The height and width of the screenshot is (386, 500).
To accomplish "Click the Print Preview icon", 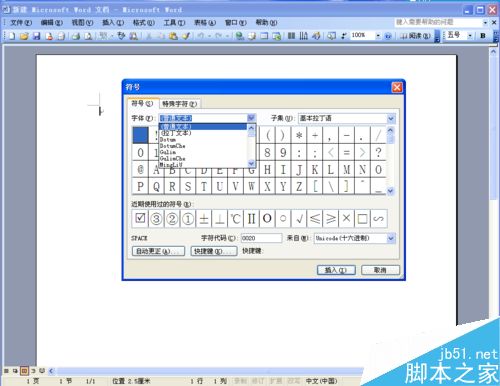I will (88, 36).
